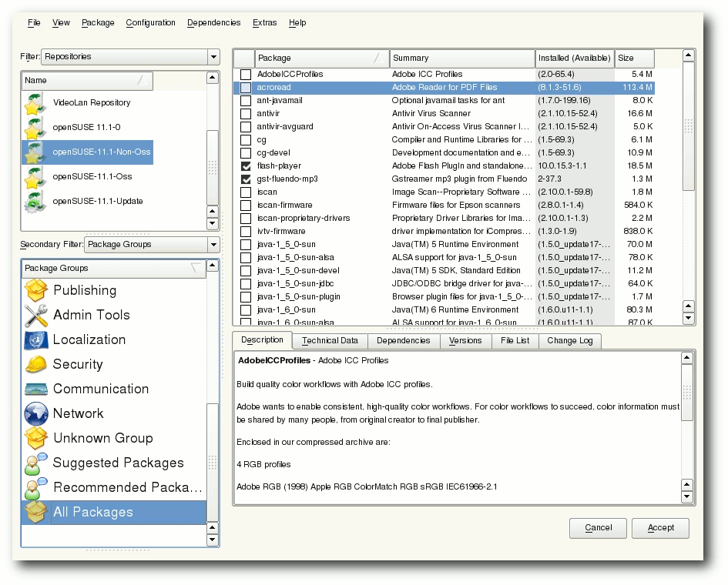728x585 pixels.
Task: Click the Unknown Group box icon
Action: (x=36, y=438)
